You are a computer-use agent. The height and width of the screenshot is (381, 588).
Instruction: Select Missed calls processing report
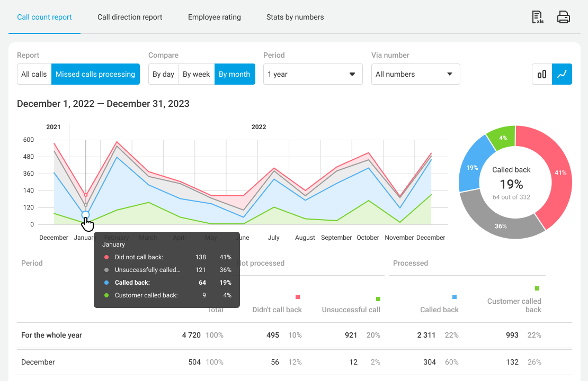tap(95, 74)
